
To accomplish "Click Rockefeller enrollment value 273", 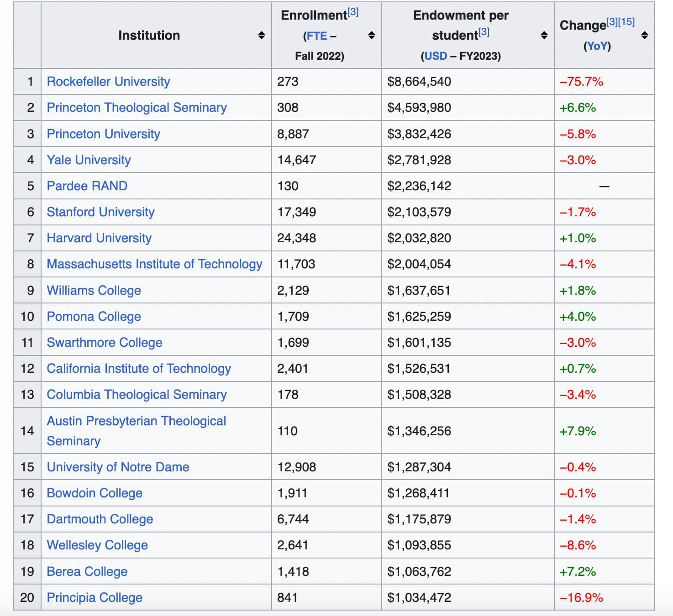I will coord(288,82).
